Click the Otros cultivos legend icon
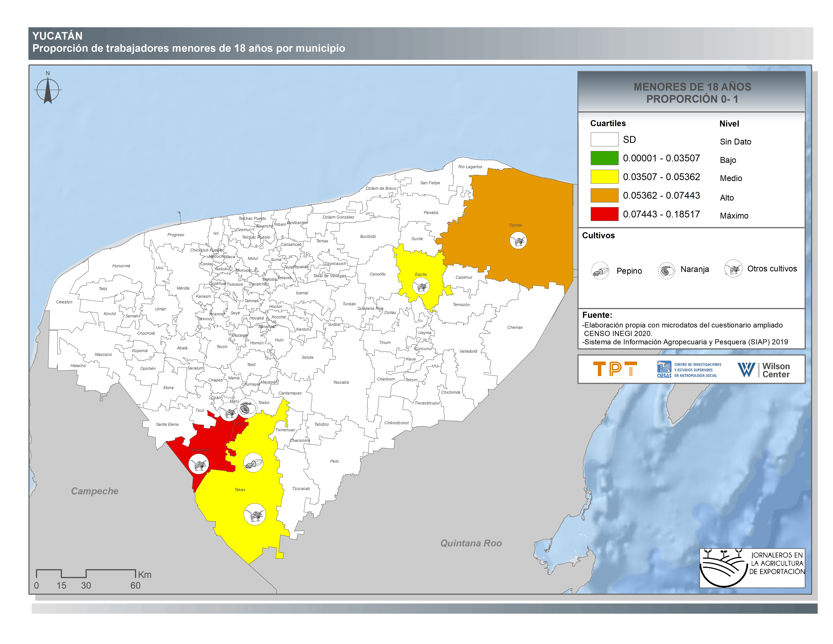 click(x=733, y=269)
